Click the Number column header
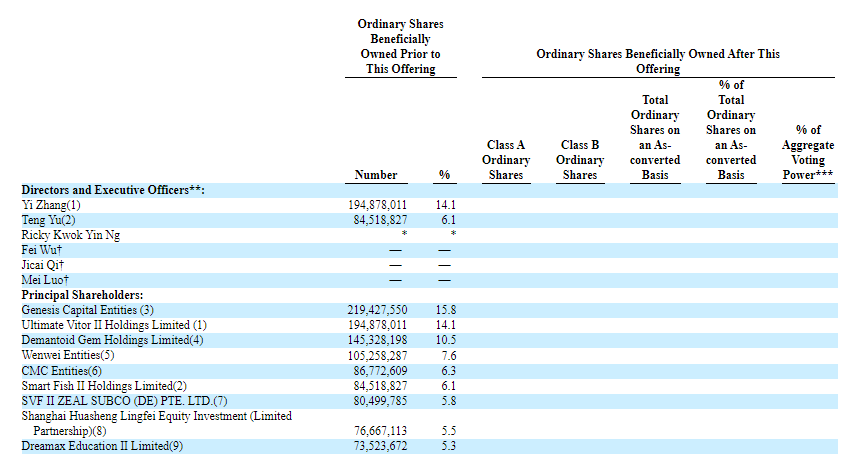The height and width of the screenshot is (464, 849). pyautogui.click(x=376, y=175)
